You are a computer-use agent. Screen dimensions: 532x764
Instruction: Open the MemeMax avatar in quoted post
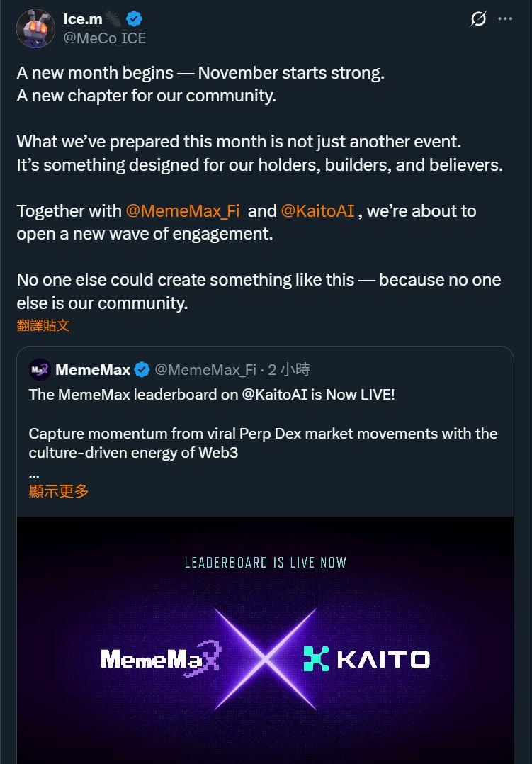tap(40, 369)
